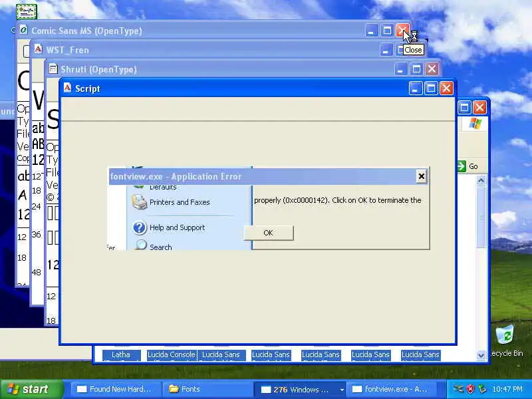Screen dimensions: 532x399
Task: Select the Lucida Console font item
Action: point(172,355)
